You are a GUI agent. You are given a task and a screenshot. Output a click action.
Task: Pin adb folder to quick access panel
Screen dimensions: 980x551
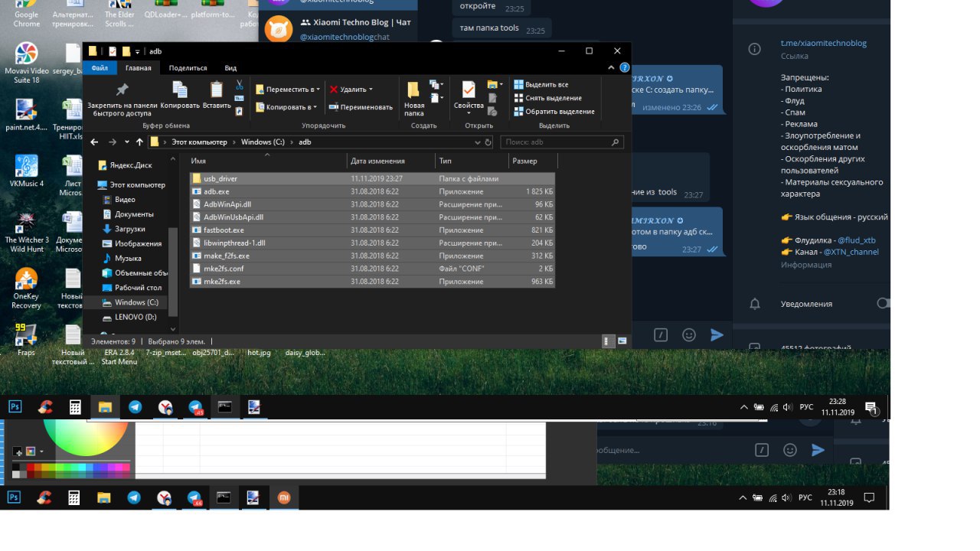click(122, 99)
